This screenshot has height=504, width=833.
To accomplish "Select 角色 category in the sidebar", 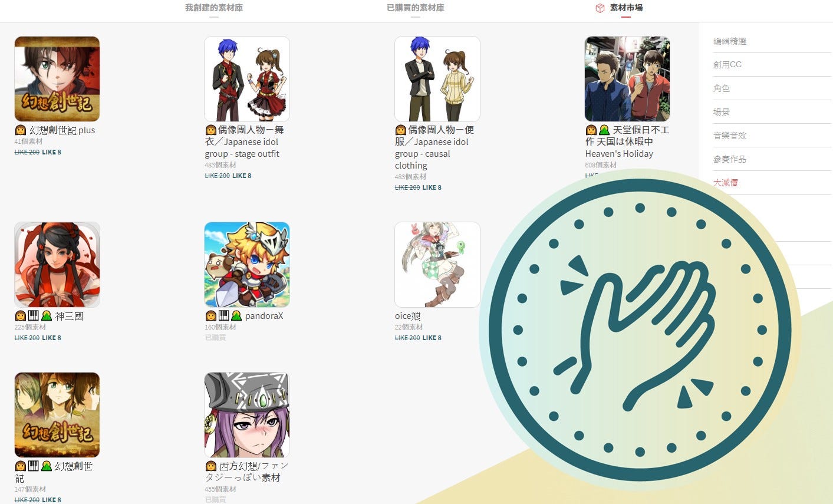I will pyautogui.click(x=722, y=88).
